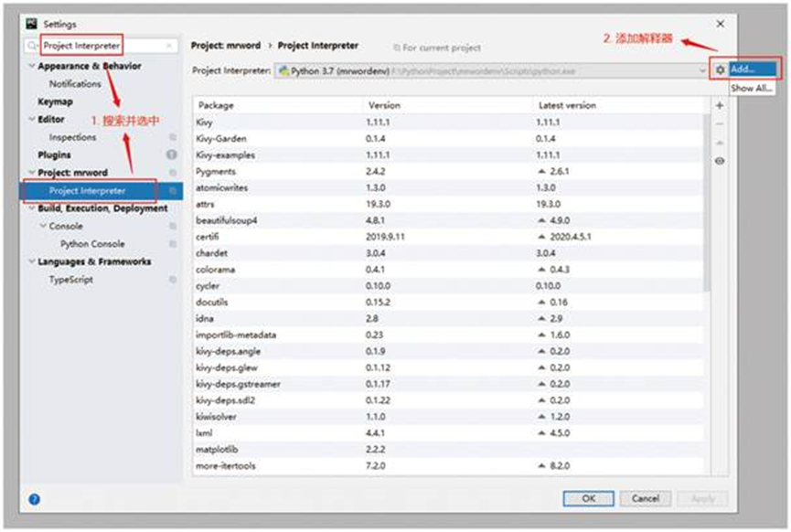This screenshot has width=791, height=532.
Task: Select the chardet package row
Action: click(x=448, y=253)
